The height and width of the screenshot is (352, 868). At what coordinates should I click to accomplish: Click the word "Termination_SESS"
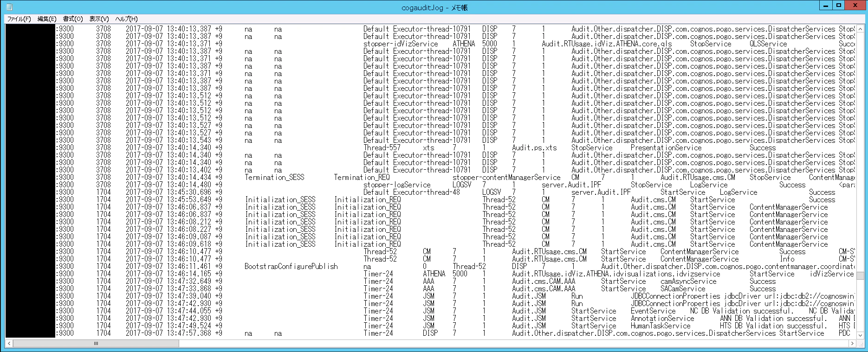click(274, 177)
